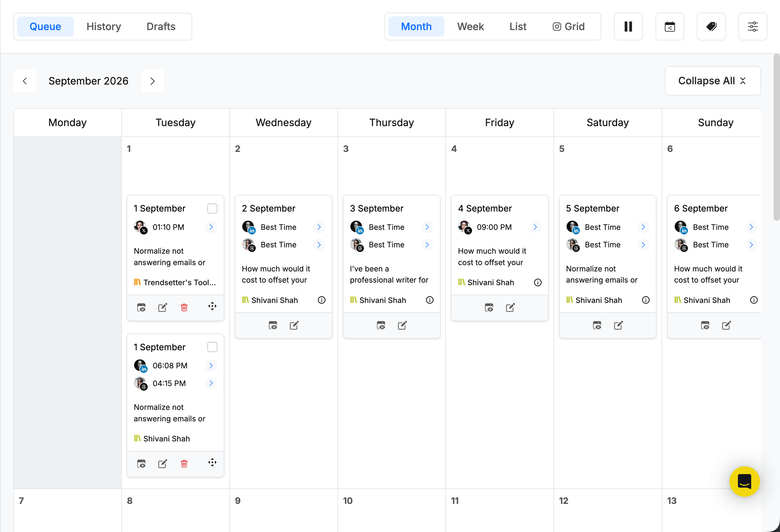780x532 pixels.
Task: Preview the 1 September 01:10 PM post
Action: [x=141, y=307]
